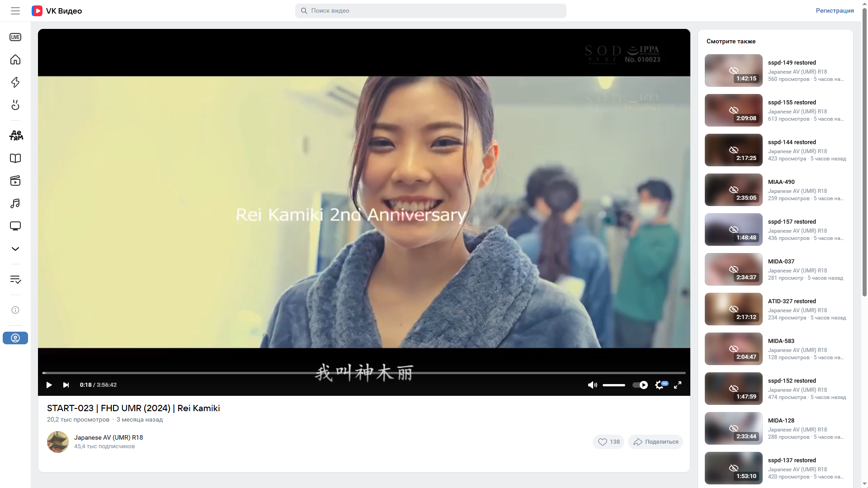Go to Home via house icon

(15, 60)
